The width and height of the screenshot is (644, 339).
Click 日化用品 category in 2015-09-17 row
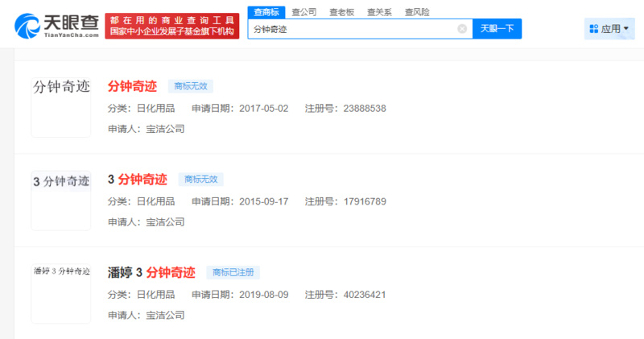[x=155, y=202]
